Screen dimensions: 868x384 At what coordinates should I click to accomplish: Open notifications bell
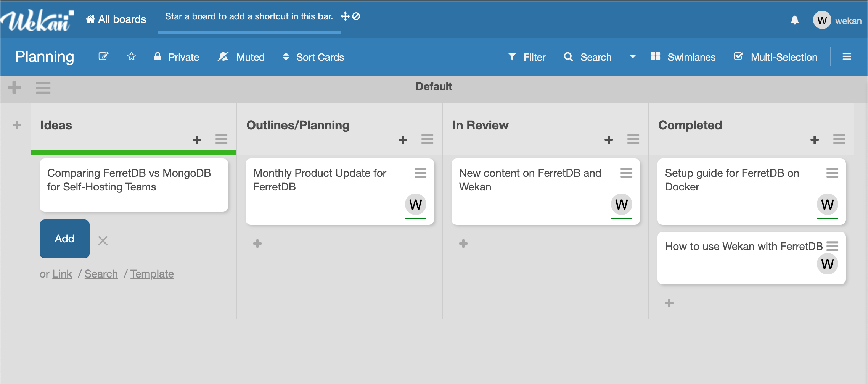click(x=795, y=20)
